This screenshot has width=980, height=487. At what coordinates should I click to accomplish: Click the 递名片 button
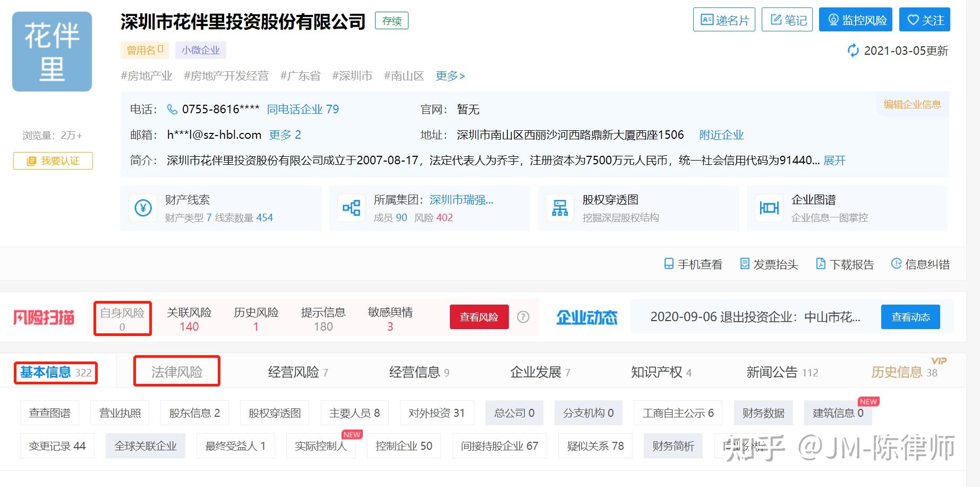[x=724, y=20]
